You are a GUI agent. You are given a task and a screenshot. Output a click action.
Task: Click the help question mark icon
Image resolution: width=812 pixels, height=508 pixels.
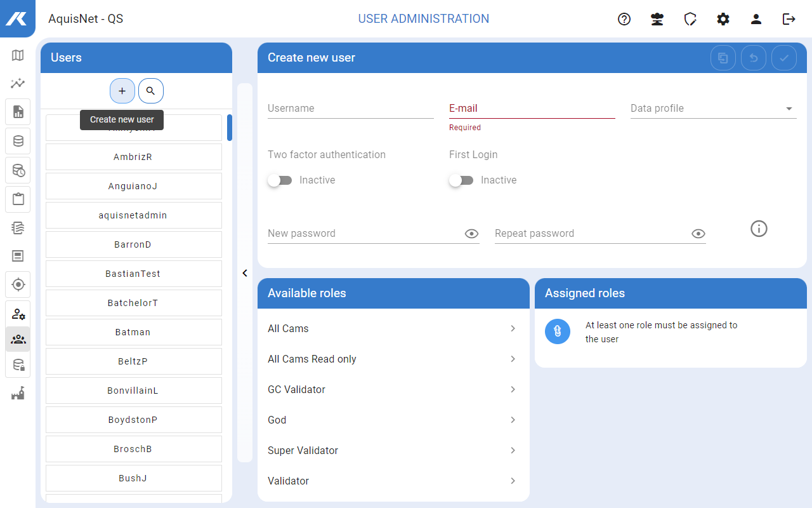pyautogui.click(x=624, y=19)
